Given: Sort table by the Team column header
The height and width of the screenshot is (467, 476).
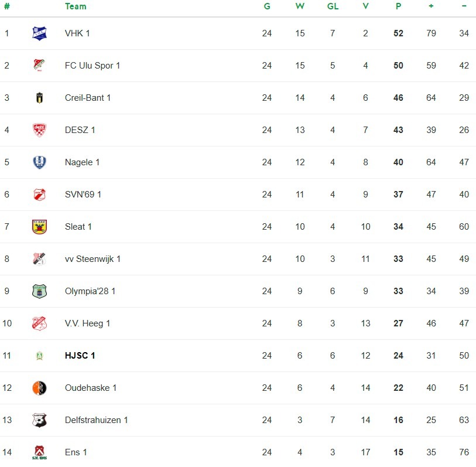Looking at the screenshot, I should coord(76,6).
